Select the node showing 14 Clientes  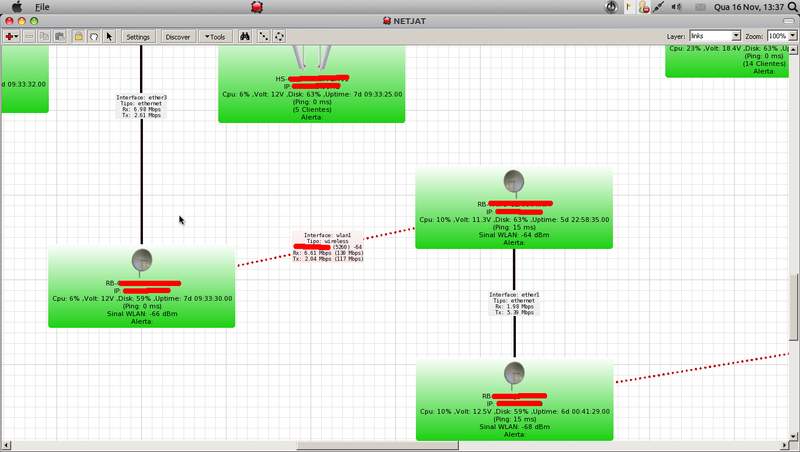(x=727, y=61)
